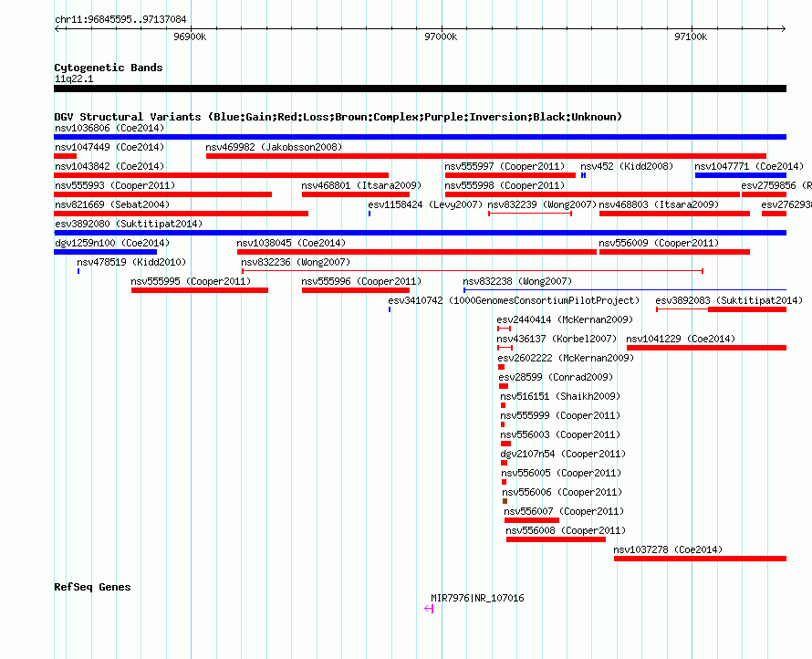Click the magenta MIR7976 gene arrow glyph
Image resolution: width=812 pixels, height=659 pixels.
[429, 609]
